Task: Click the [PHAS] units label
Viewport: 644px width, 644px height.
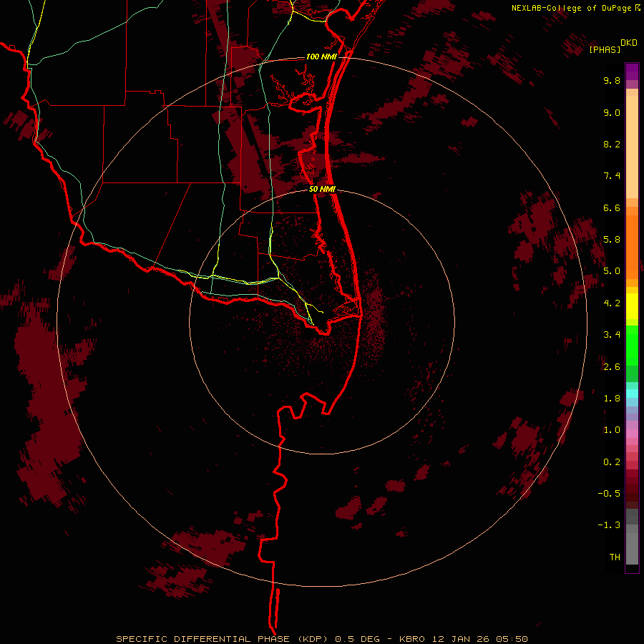Action: point(605,49)
